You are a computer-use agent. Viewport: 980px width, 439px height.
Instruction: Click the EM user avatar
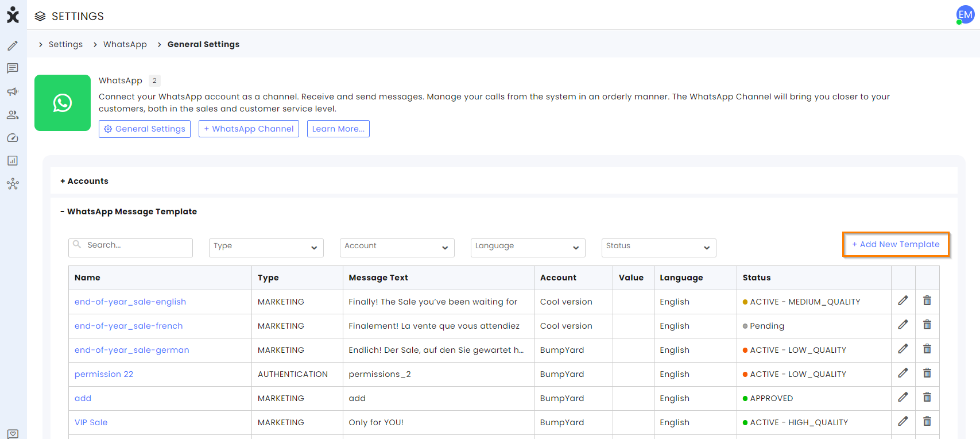[965, 15]
